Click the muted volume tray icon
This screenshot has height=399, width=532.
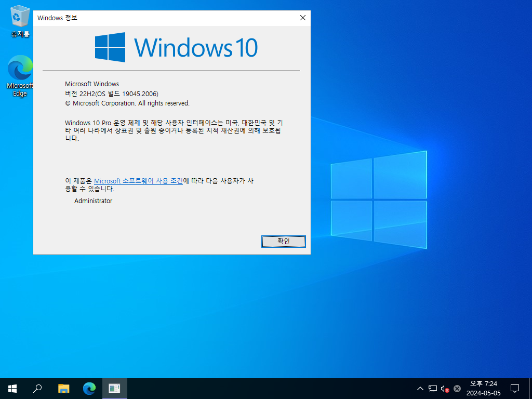pyautogui.click(x=445, y=389)
